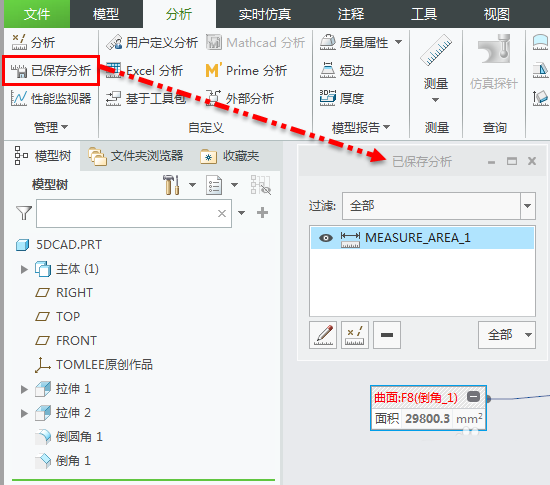550x485 pixels.
Task: Open tree columns list icon
Action: coord(214,185)
